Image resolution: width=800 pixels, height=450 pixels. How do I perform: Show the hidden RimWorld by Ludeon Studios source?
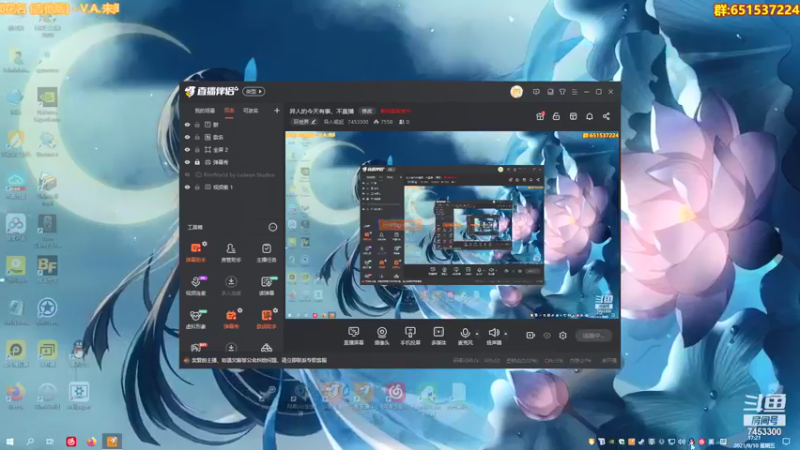tap(187, 174)
